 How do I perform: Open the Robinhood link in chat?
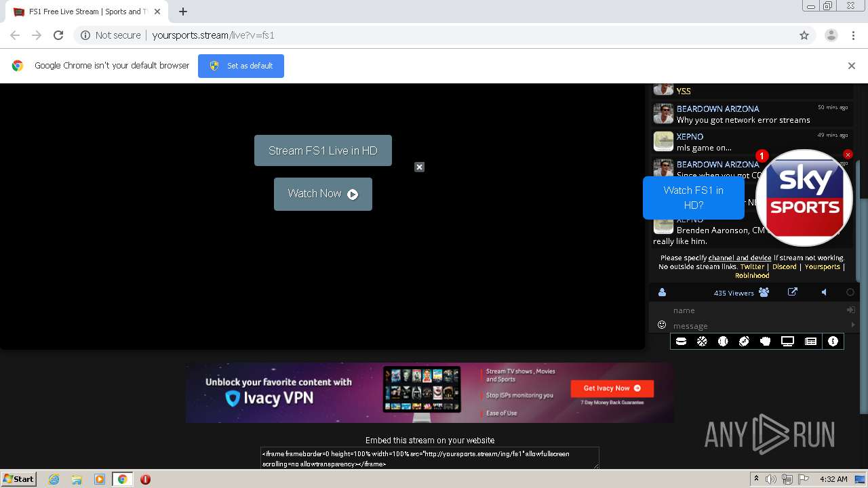(x=752, y=276)
